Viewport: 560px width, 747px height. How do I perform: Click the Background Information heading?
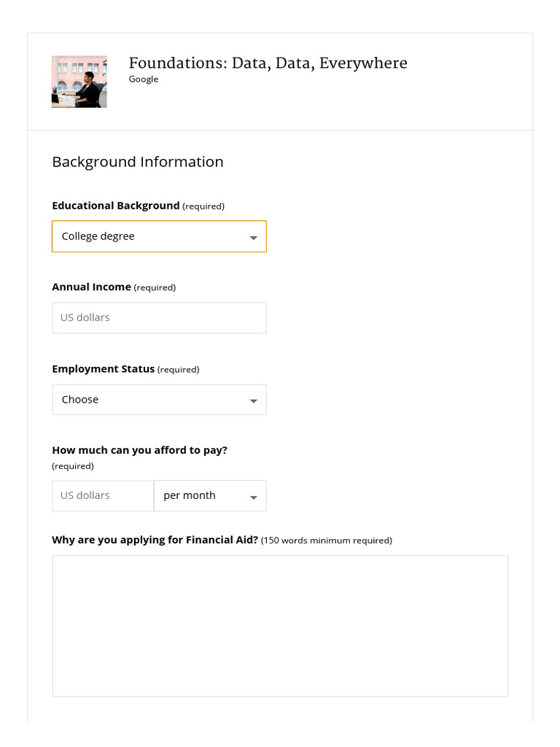138,162
